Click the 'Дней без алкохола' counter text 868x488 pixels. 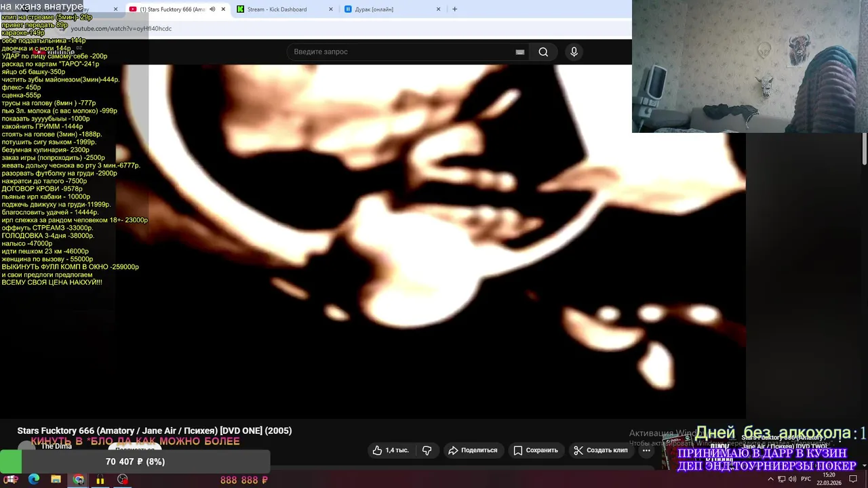tap(781, 433)
